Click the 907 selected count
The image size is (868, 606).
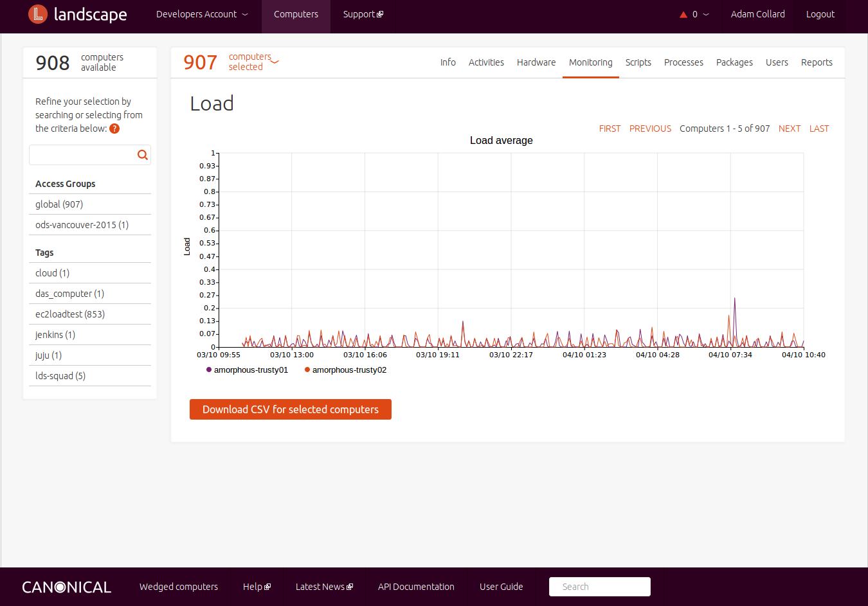pos(201,62)
